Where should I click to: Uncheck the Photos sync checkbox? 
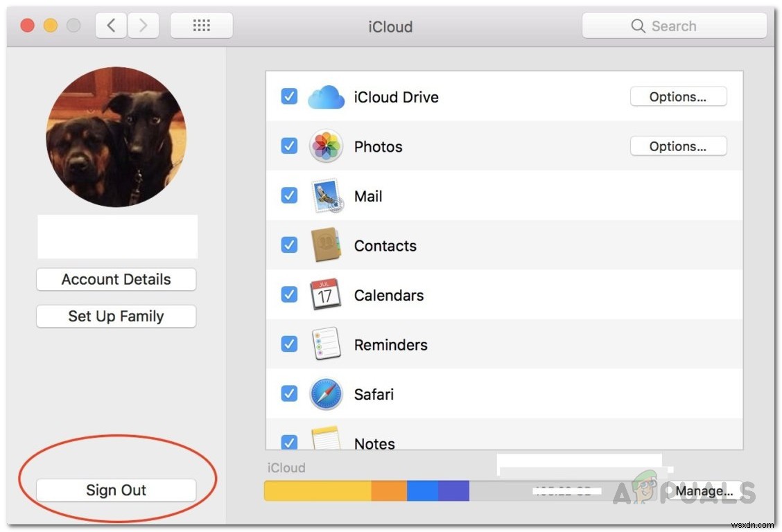click(x=289, y=146)
